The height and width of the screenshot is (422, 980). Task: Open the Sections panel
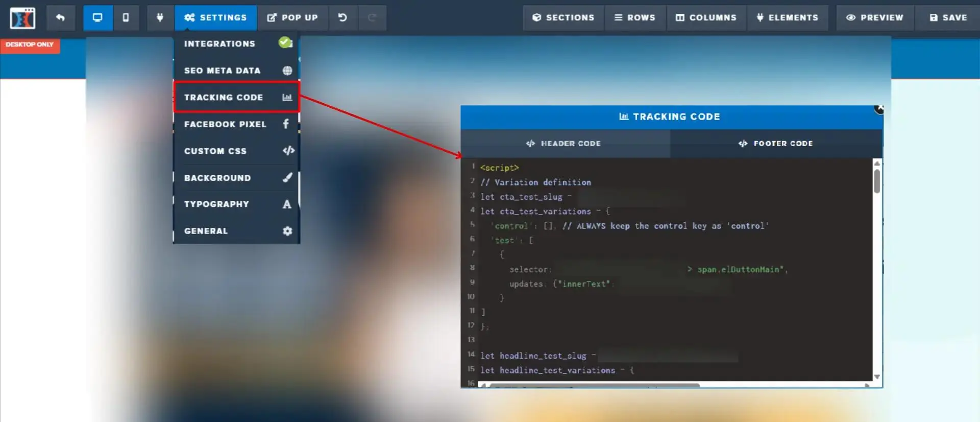pyautogui.click(x=563, y=18)
